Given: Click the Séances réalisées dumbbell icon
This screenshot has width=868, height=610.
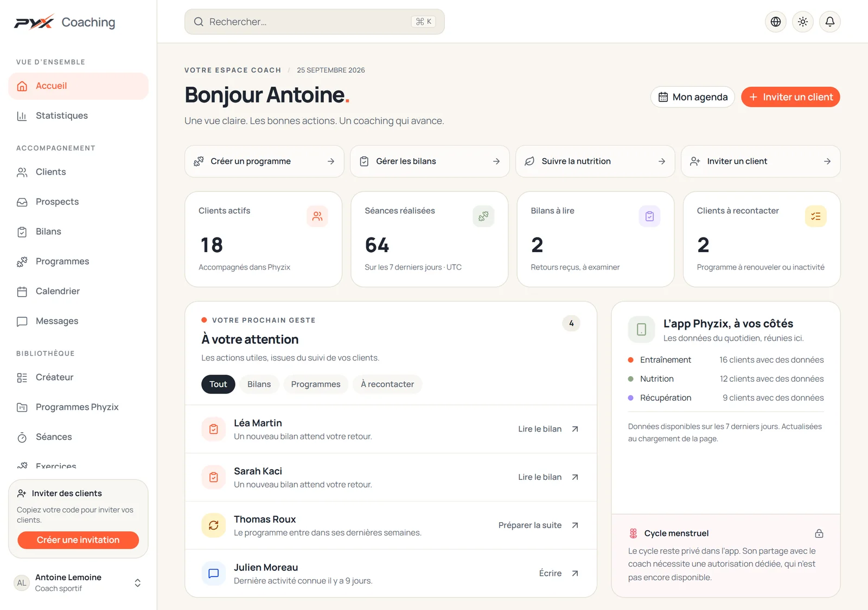Looking at the screenshot, I should (483, 216).
